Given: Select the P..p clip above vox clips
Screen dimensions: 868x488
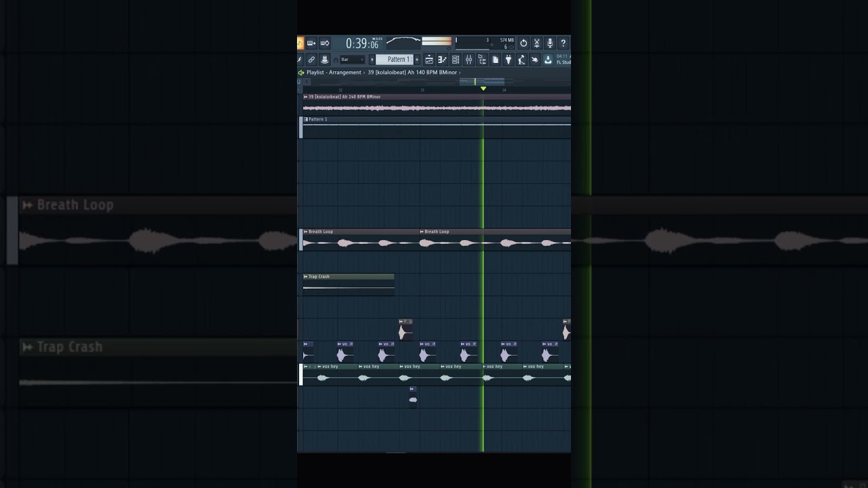Looking at the screenshot, I should coord(406,329).
